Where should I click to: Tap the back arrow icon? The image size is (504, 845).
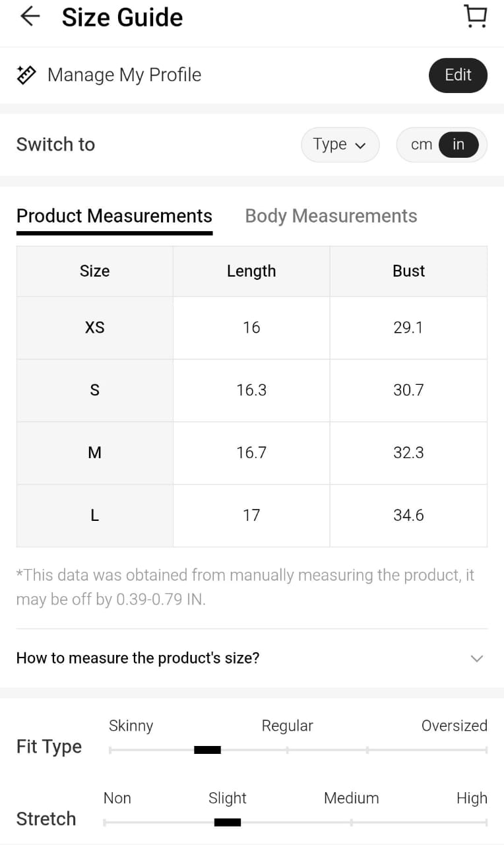[x=30, y=17]
